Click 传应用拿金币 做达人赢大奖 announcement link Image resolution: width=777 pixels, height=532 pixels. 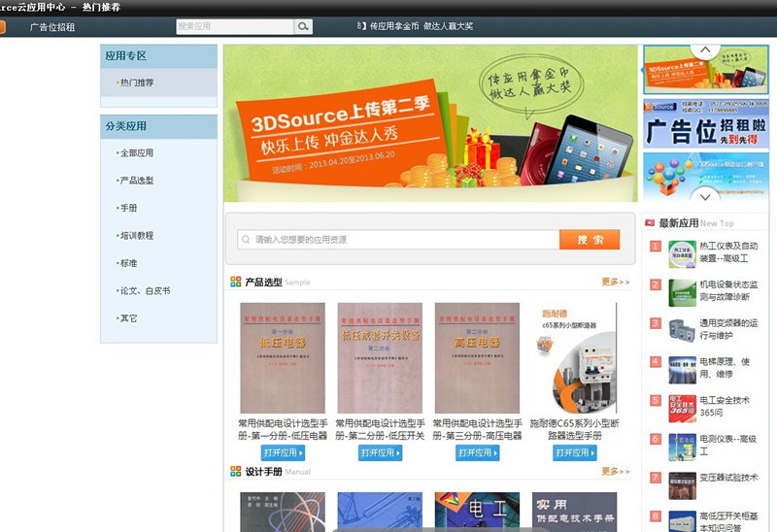pos(422,26)
